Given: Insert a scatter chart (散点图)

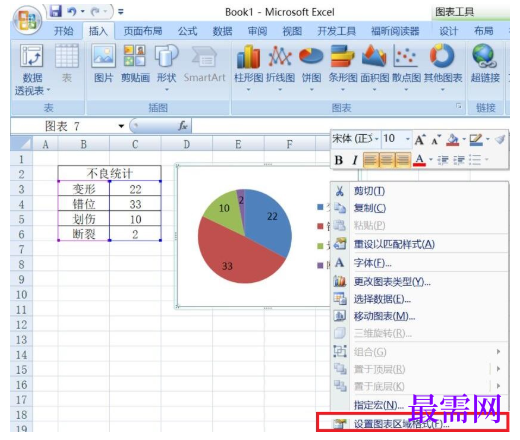Looking at the screenshot, I should point(406,68).
